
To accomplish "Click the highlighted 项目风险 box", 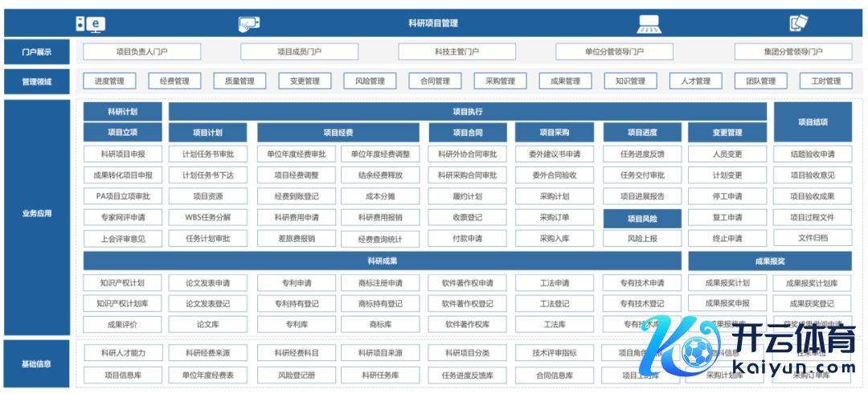I will (x=642, y=218).
